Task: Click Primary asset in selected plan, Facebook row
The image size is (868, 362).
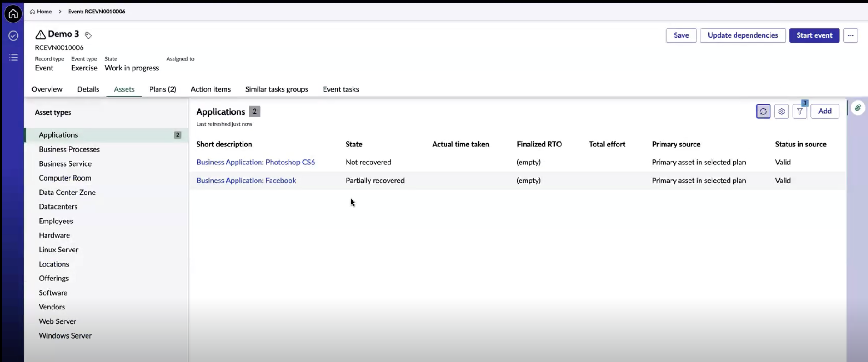Action: [x=699, y=181]
